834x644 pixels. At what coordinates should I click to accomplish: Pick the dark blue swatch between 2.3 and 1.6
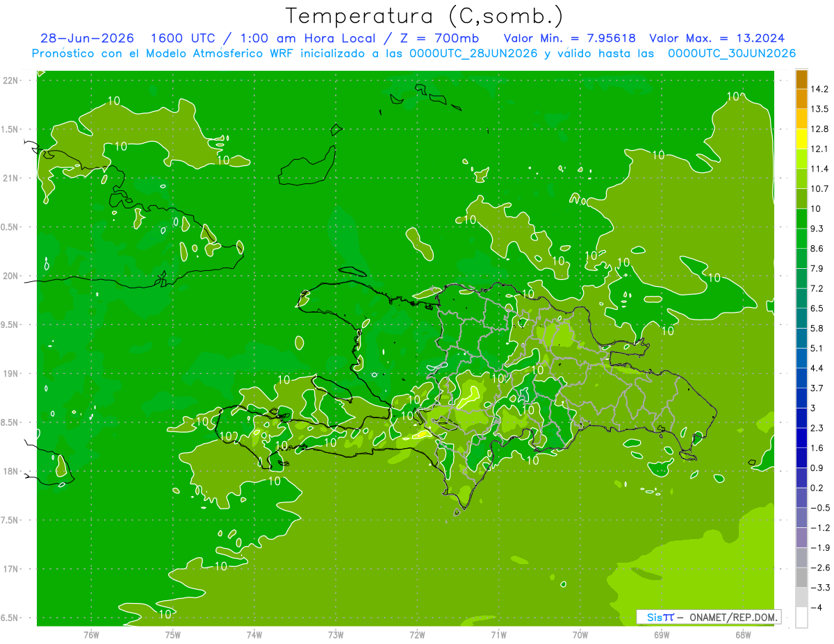[x=801, y=438]
